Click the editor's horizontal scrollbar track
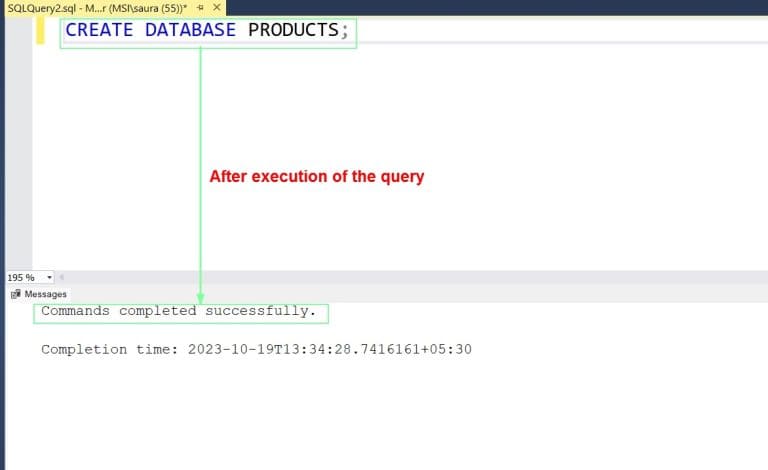The height and width of the screenshot is (470, 768). (416, 277)
